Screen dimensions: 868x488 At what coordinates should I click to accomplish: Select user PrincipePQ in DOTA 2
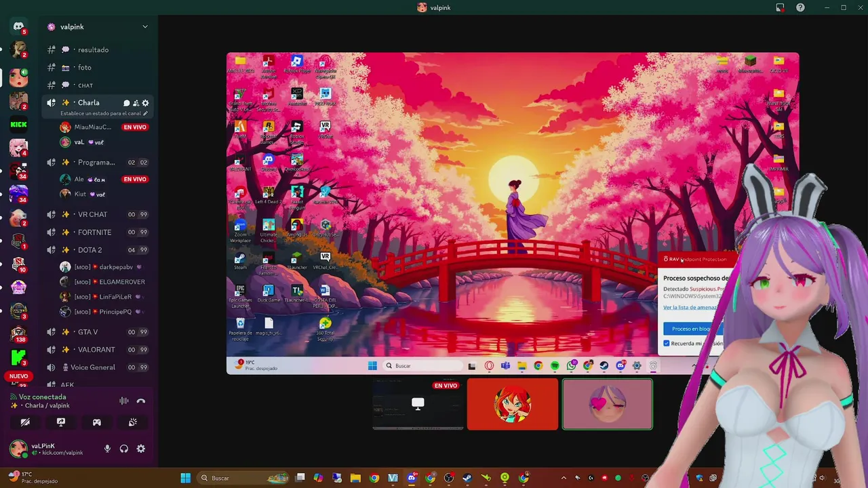[103, 312]
